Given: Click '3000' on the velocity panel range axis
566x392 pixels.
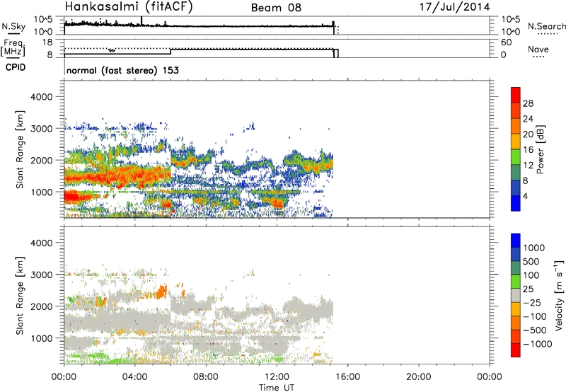Looking at the screenshot, I should click(42, 275).
